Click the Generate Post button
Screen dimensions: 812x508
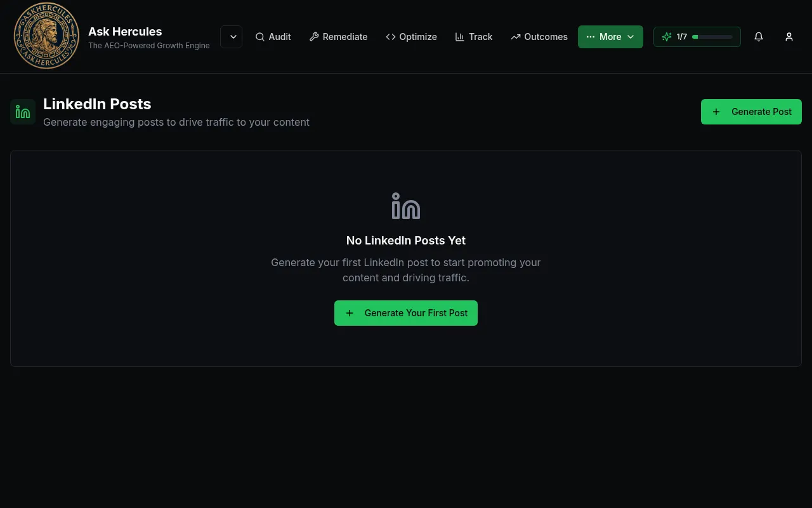(x=751, y=112)
